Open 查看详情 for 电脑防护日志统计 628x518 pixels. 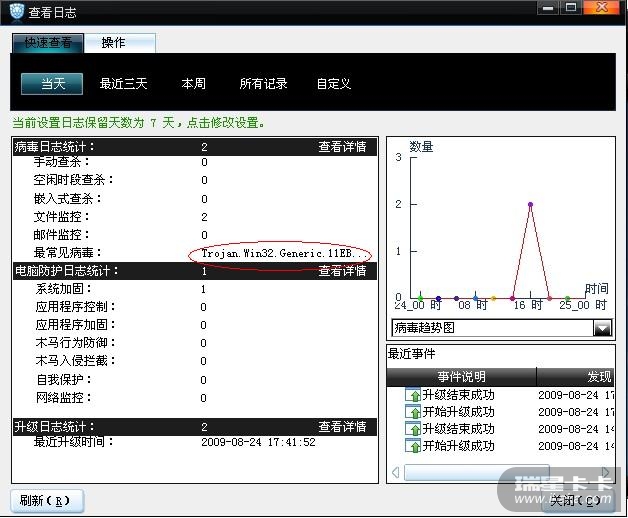342,271
